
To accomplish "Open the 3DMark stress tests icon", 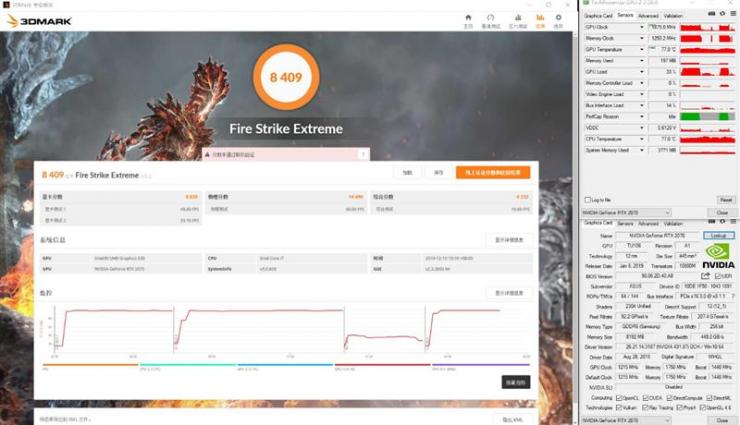I will [x=517, y=19].
